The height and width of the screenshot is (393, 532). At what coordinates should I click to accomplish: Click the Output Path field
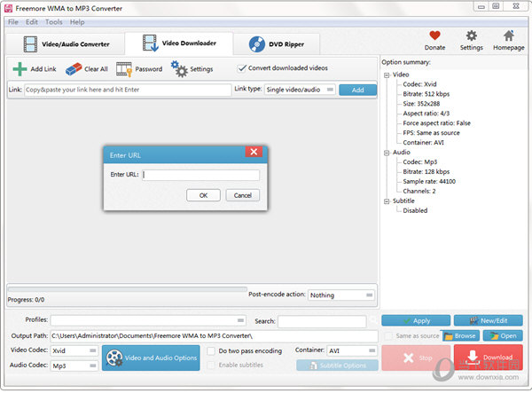(x=214, y=335)
